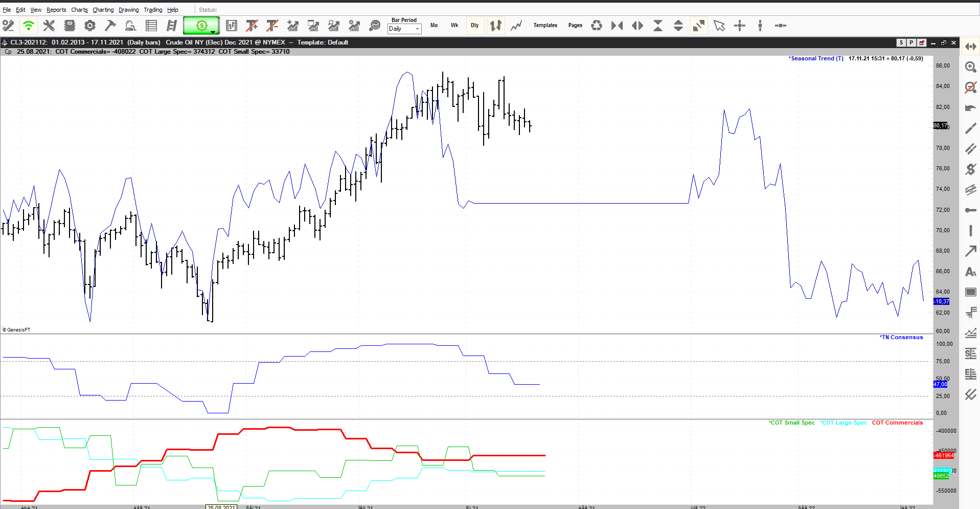This screenshot has height=509, width=980.
Task: Click the horizontal expand chart icon
Action: coord(637,26)
